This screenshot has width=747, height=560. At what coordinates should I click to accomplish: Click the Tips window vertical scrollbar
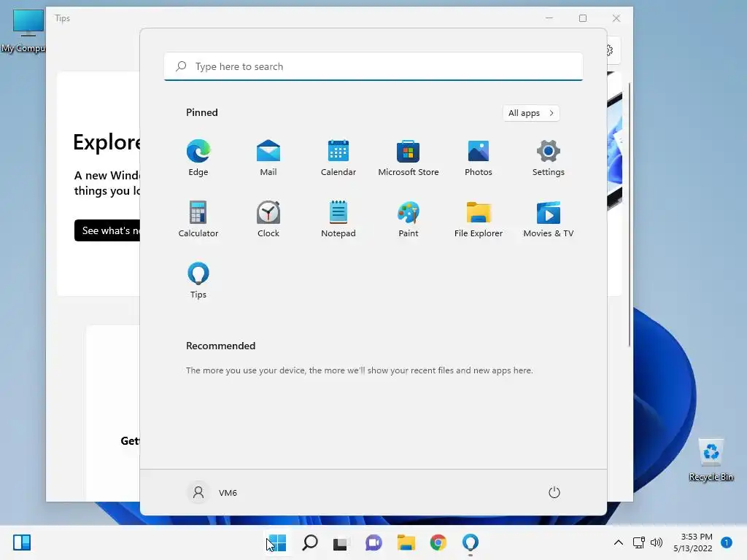(630, 214)
